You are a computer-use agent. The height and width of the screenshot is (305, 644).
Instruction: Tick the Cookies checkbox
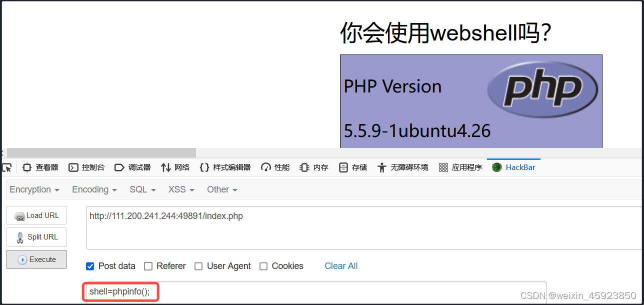[263, 266]
